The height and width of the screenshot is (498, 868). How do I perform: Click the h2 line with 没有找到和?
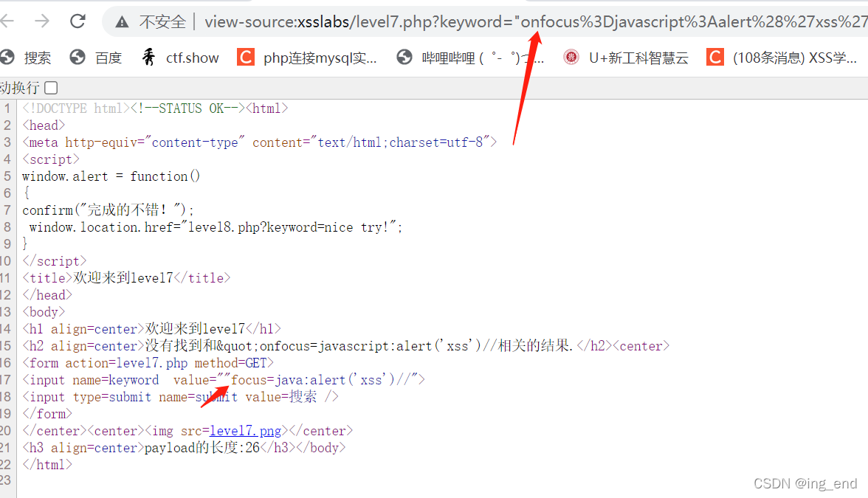346,346
